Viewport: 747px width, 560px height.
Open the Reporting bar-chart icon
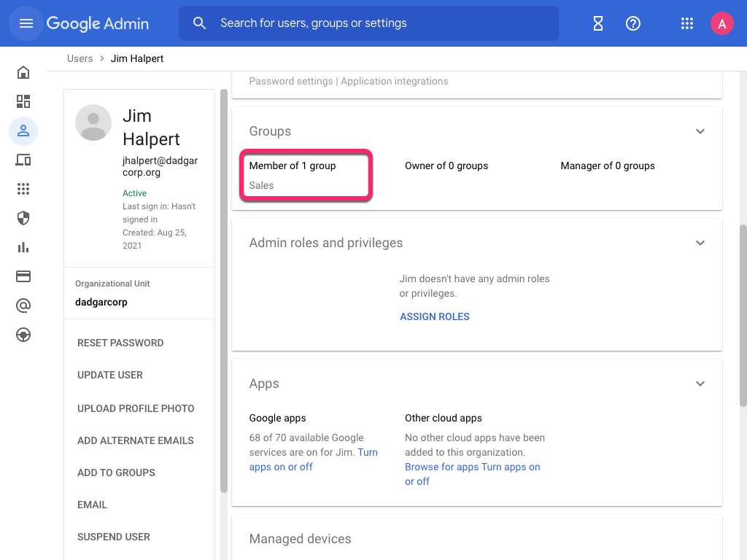click(23, 247)
